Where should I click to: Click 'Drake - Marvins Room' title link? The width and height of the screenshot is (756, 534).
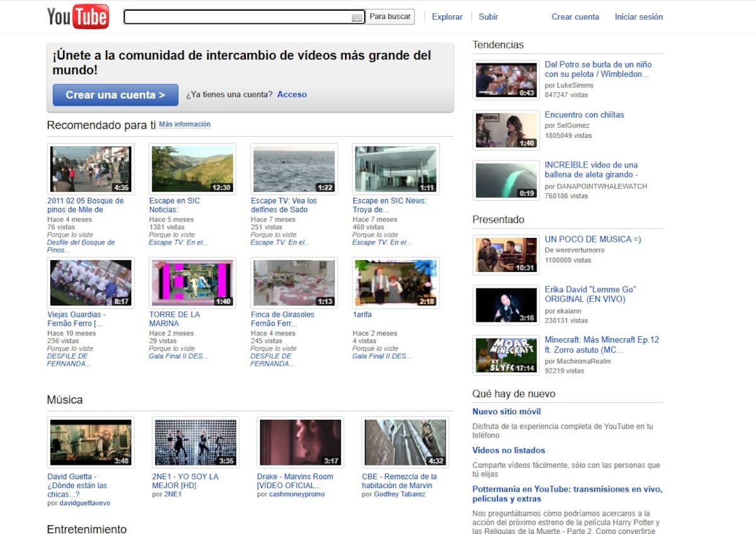[x=295, y=481]
